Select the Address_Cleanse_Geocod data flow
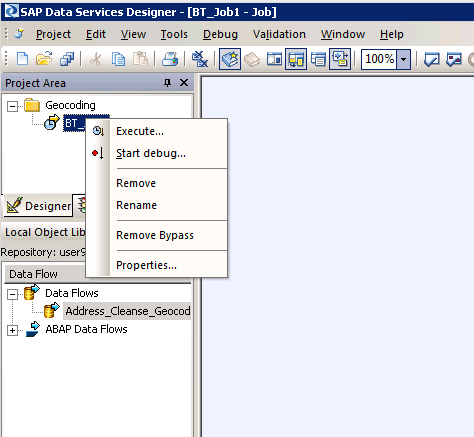 (128, 311)
